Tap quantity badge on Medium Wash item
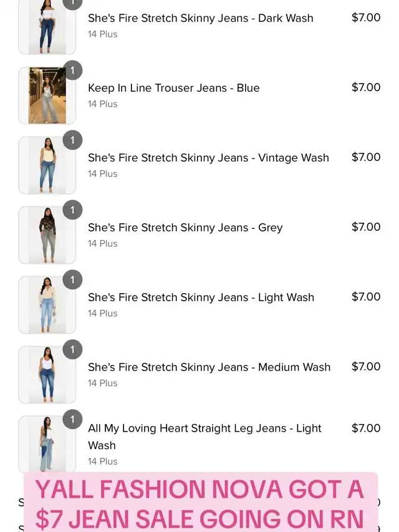399x532 pixels. [72, 350]
